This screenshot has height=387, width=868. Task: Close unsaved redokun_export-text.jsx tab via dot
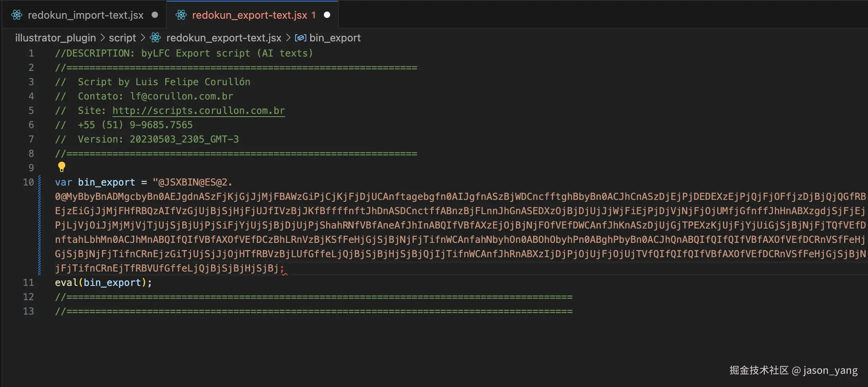pyautogui.click(x=327, y=15)
